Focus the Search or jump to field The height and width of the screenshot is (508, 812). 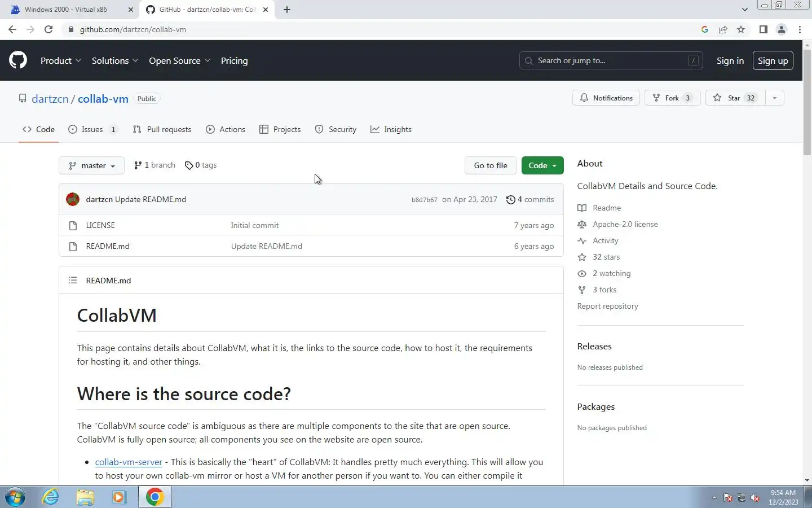pyautogui.click(x=611, y=60)
